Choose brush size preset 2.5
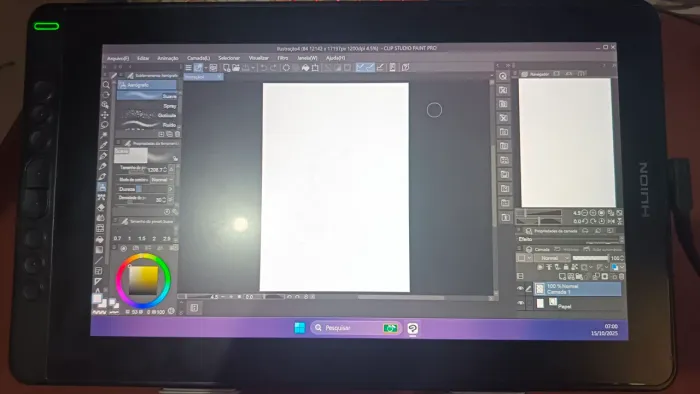700x394 pixels. click(x=167, y=239)
